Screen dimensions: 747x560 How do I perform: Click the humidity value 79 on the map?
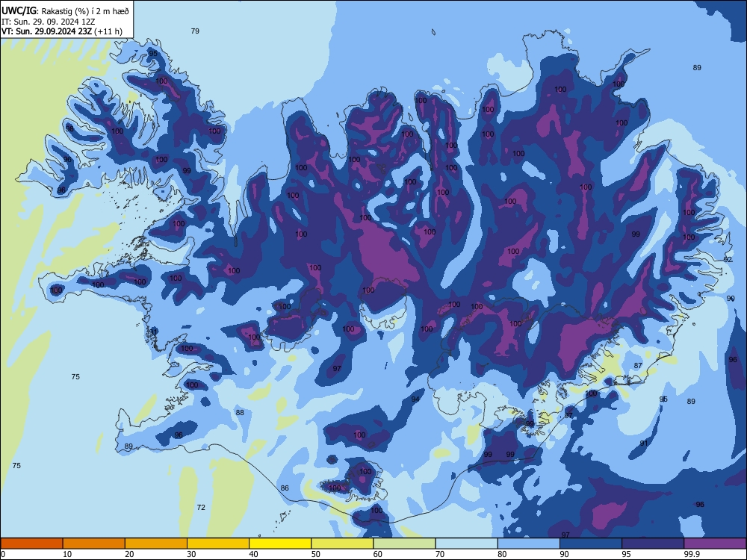click(x=195, y=31)
